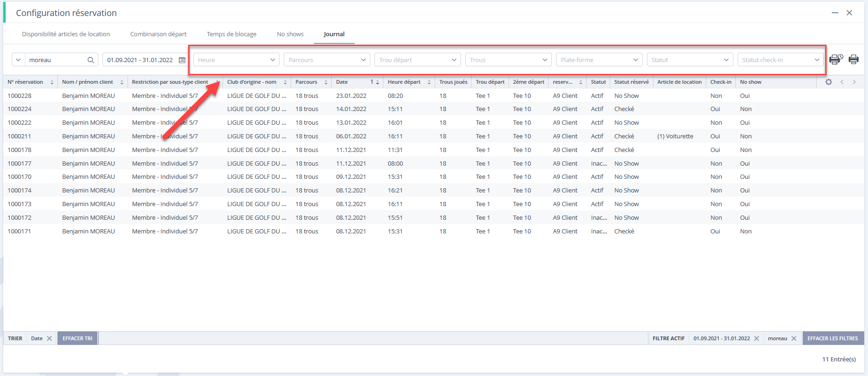Expand the search type dropdown chevron
868x376 pixels.
[18, 60]
